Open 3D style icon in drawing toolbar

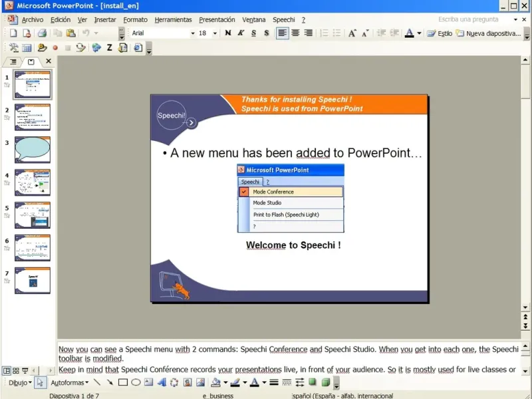coord(325,382)
